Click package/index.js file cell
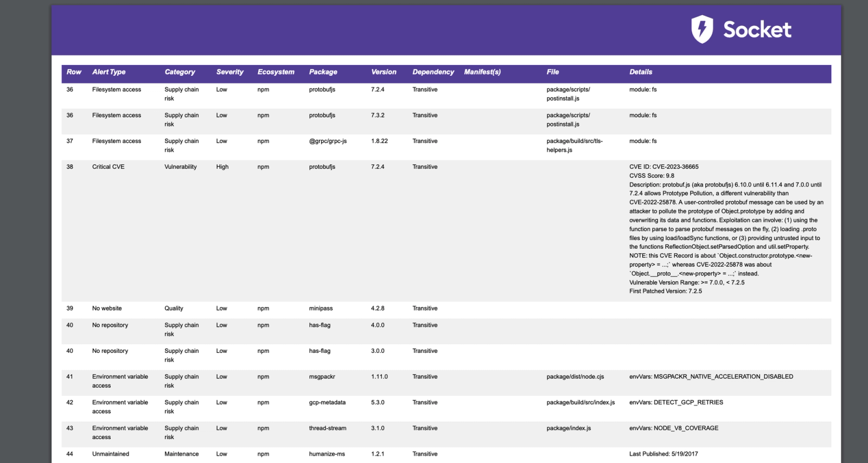 click(x=569, y=428)
